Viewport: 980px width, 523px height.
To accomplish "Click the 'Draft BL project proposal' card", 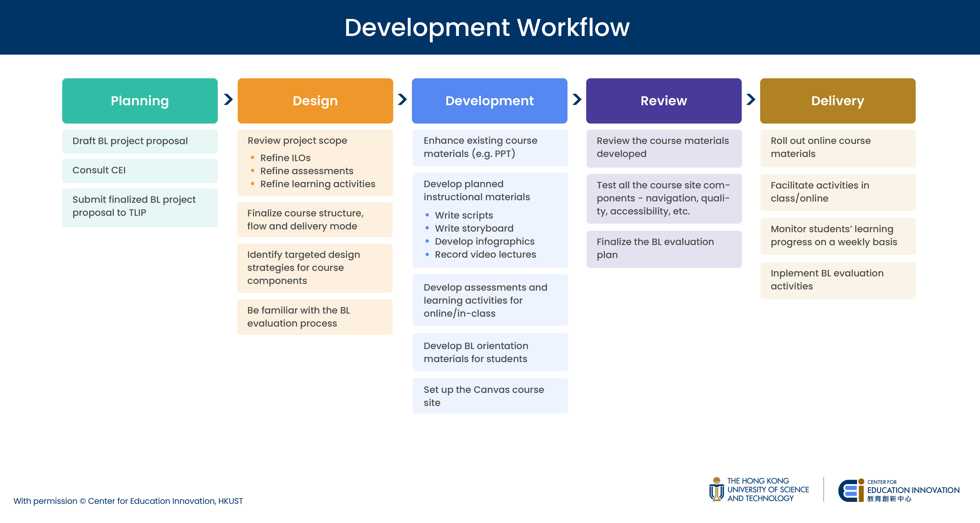I will click(x=140, y=142).
